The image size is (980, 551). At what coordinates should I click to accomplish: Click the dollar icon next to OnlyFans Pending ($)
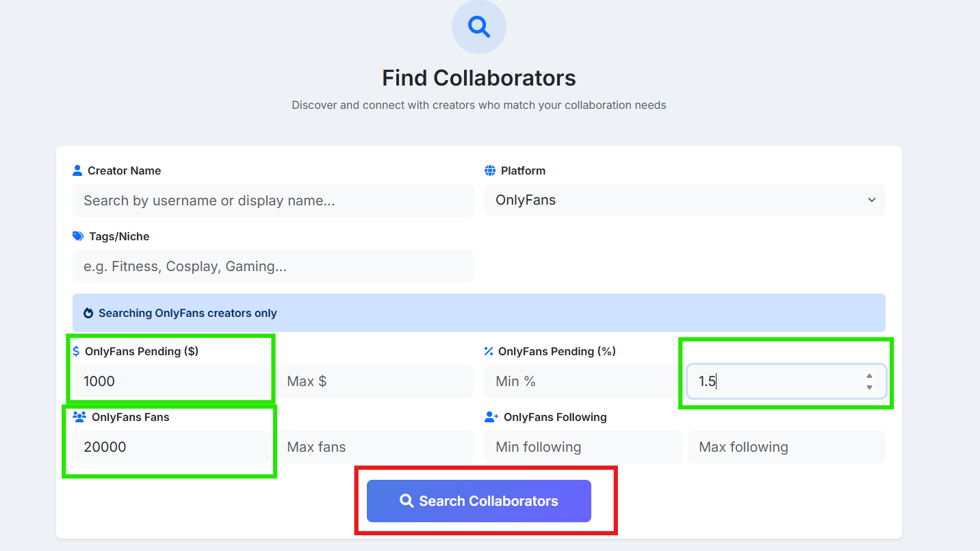(x=77, y=350)
